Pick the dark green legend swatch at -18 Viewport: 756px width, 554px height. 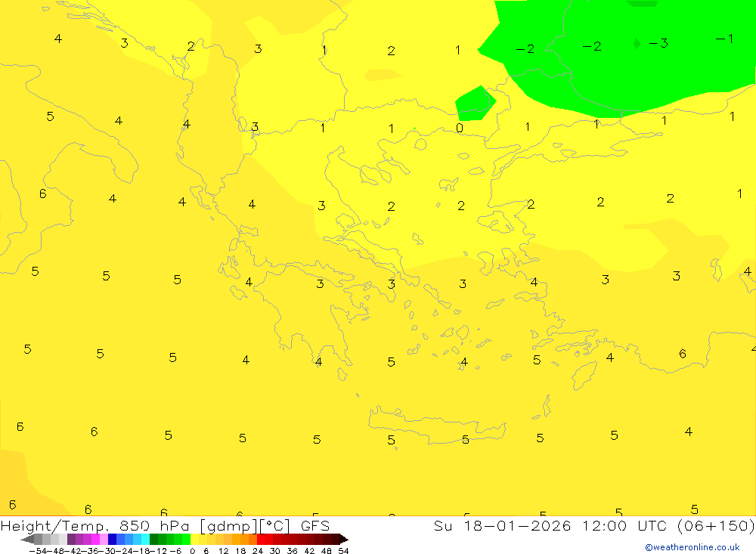tap(153, 539)
